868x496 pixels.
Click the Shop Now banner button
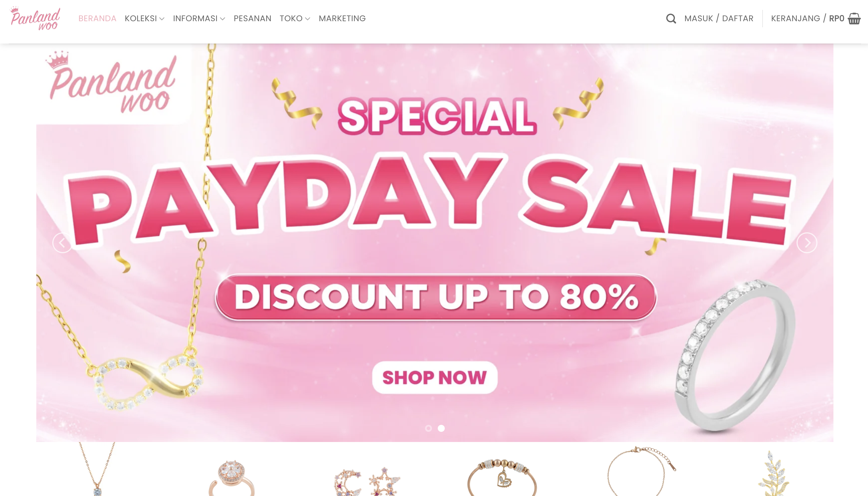pos(435,378)
